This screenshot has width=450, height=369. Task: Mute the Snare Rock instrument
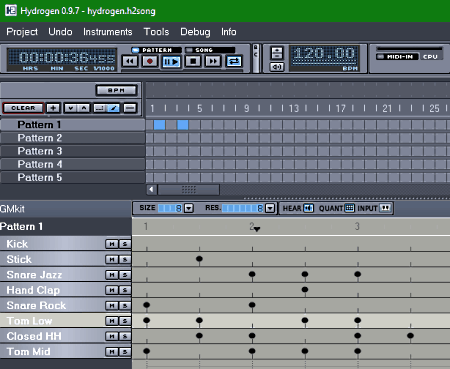(112, 305)
